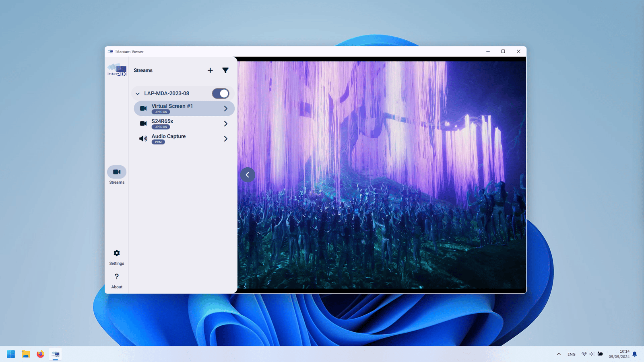Expand Virtual Screen #1 details chevron
The width and height of the screenshot is (644, 362).
coord(225,109)
